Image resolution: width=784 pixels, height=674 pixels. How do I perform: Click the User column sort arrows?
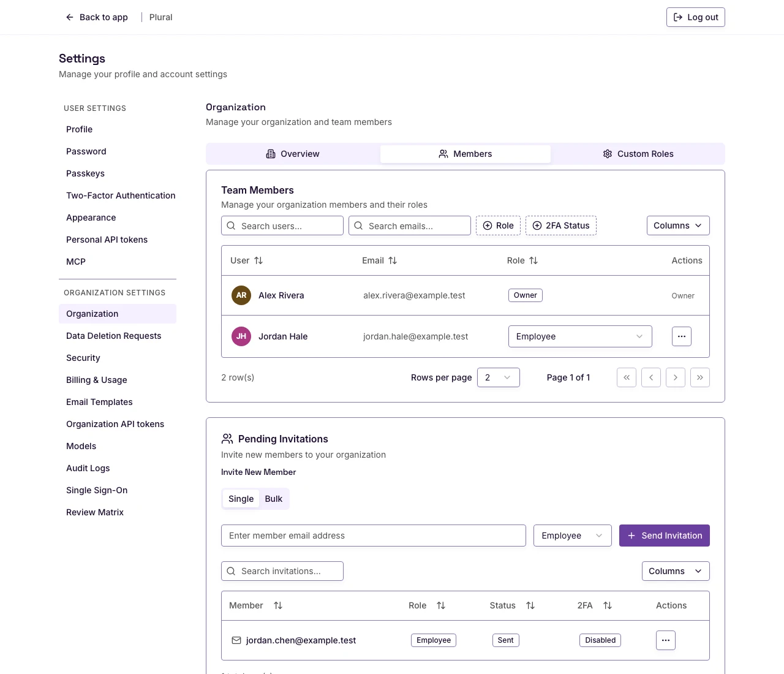258,260
